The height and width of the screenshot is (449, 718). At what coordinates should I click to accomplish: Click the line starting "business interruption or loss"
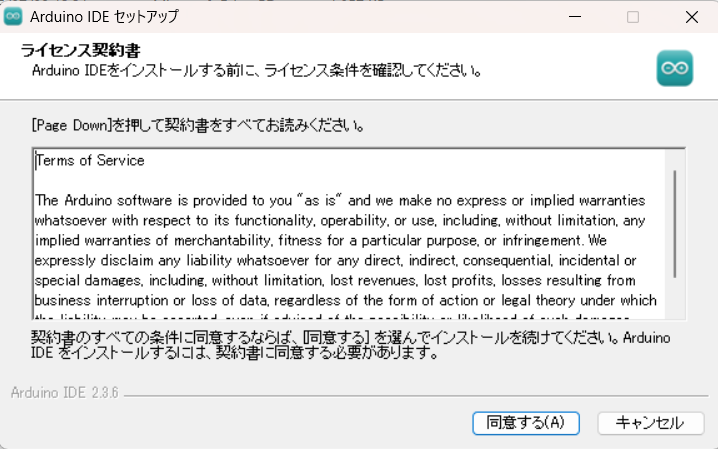click(x=346, y=300)
